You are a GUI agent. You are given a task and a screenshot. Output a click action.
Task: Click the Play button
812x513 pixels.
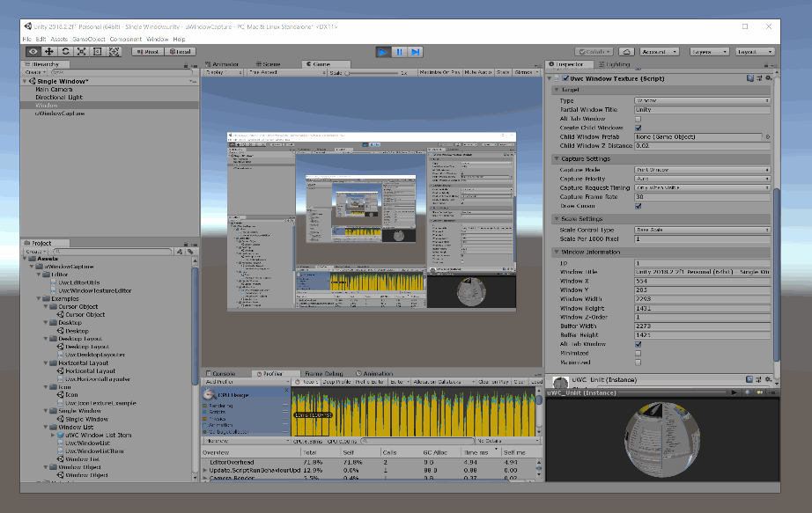coord(383,52)
